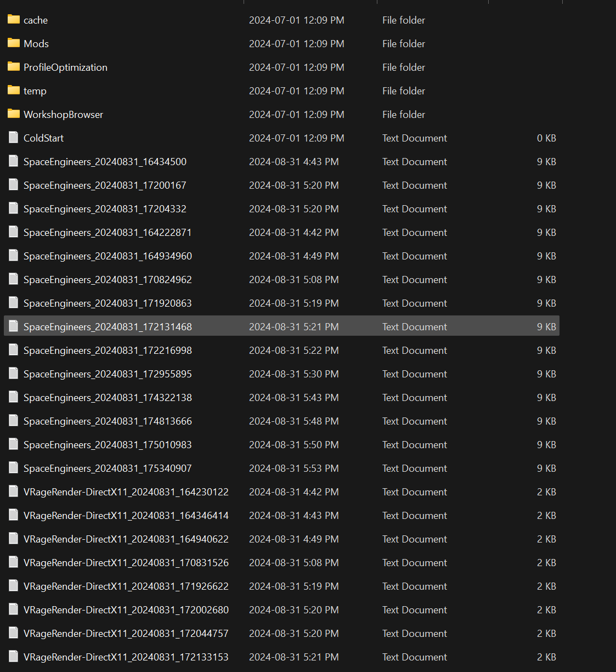Screen dimensions: 616x672
Task: Click file icon of SpaceEngineers_20240831_174322138
Action: (x=14, y=397)
